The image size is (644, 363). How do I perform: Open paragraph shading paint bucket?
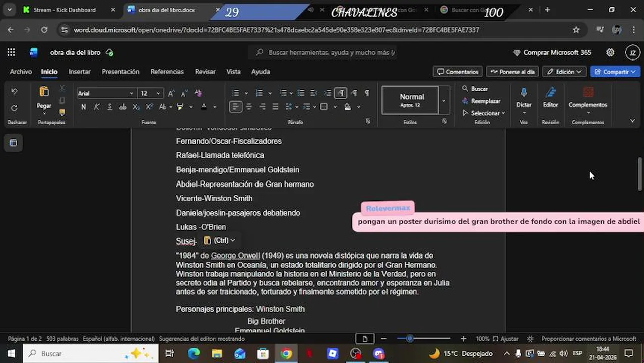click(x=348, y=107)
